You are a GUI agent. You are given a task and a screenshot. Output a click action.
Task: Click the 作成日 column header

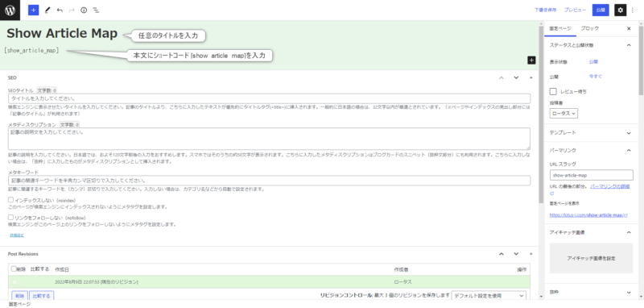[x=62, y=269]
